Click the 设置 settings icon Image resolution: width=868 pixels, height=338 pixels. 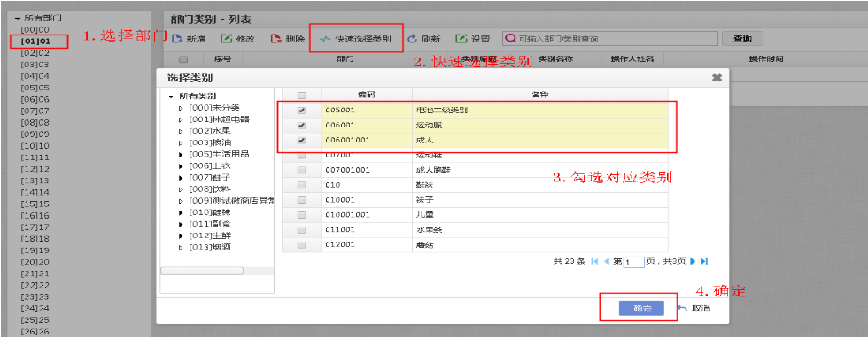[x=461, y=39]
